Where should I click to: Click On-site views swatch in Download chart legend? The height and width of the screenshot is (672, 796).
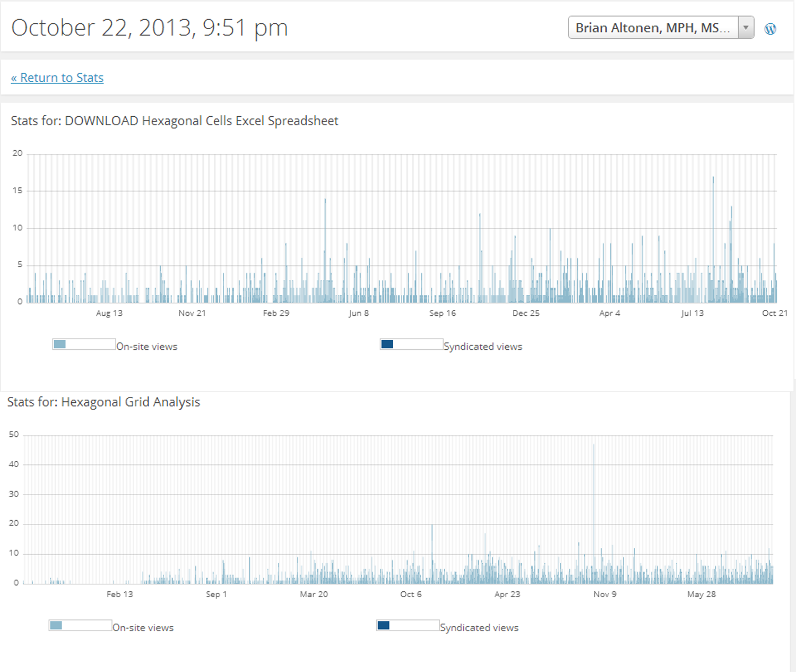(60, 344)
